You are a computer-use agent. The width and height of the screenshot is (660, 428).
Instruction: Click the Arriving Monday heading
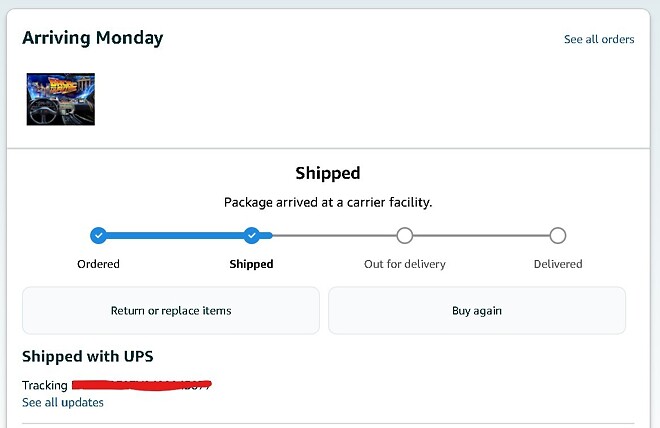click(x=93, y=39)
